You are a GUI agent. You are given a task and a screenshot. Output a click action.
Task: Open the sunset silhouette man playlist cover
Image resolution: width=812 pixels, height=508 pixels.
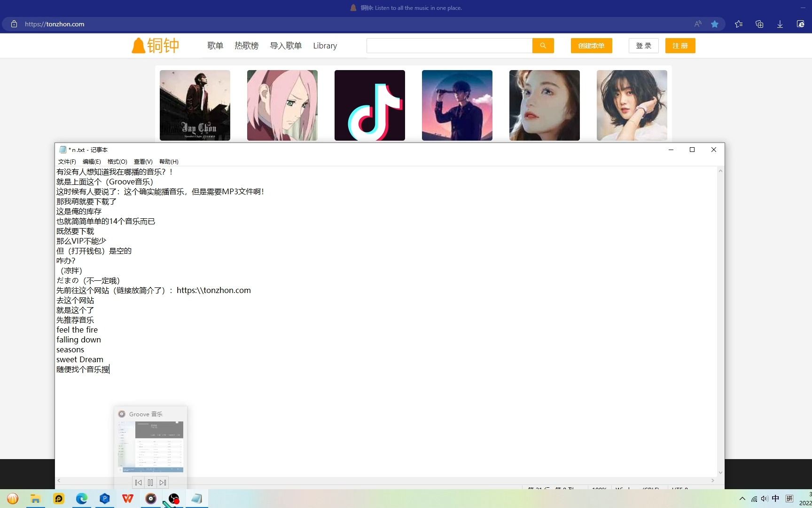(457, 105)
